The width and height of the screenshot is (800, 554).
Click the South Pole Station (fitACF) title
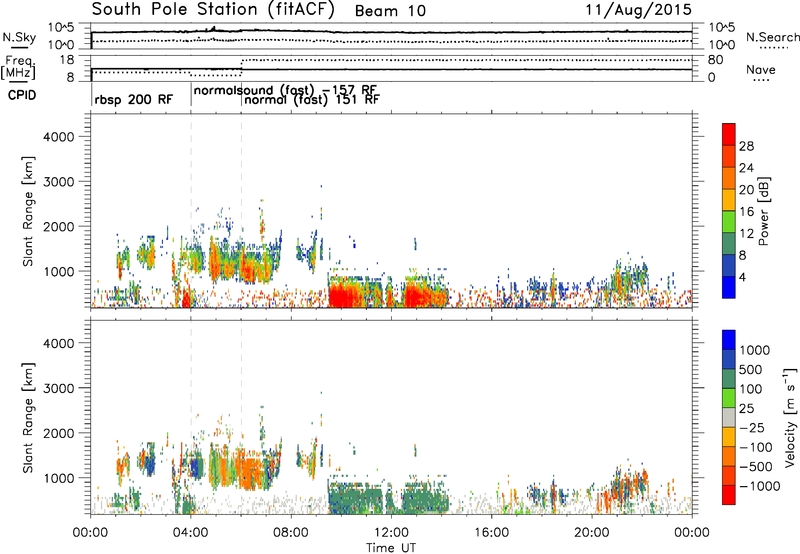point(213,10)
